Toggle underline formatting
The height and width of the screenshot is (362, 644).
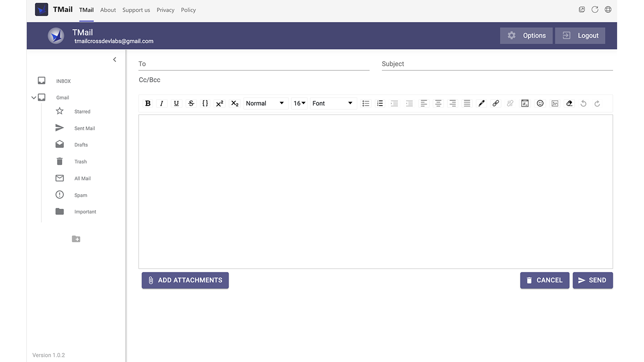[x=176, y=103]
